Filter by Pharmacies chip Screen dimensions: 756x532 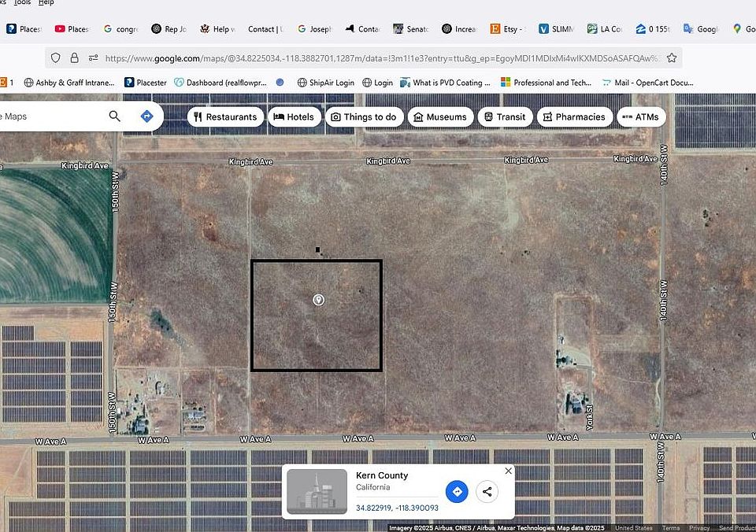pos(574,116)
